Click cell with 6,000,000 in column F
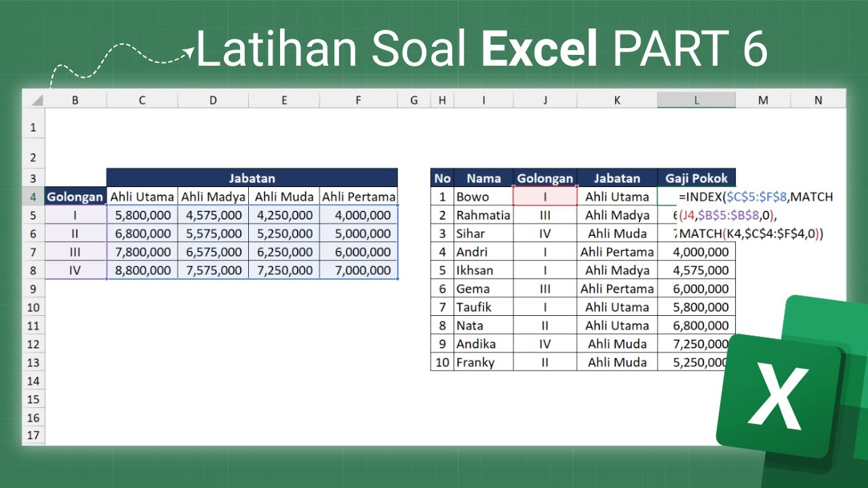868x488 pixels. coord(359,252)
